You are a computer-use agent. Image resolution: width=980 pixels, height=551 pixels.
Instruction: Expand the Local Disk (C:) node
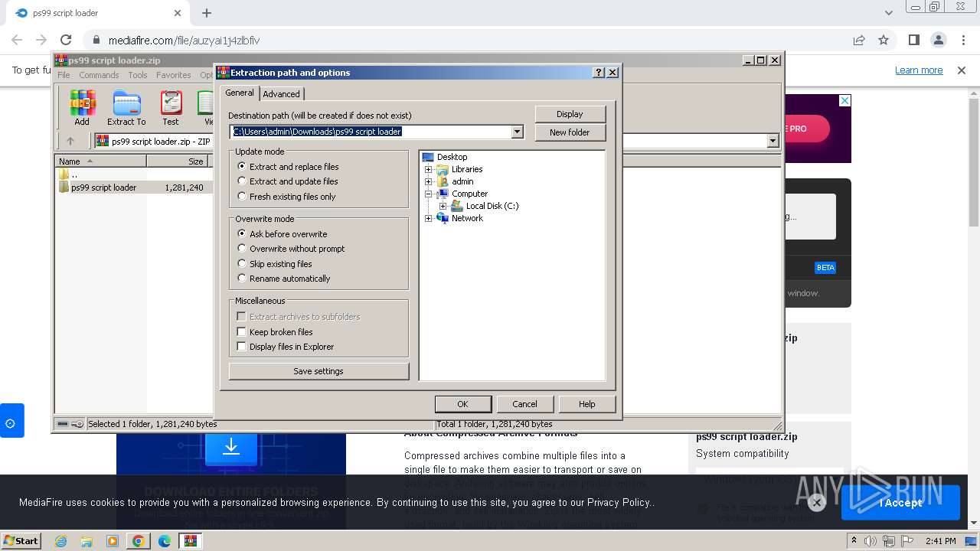tap(443, 206)
